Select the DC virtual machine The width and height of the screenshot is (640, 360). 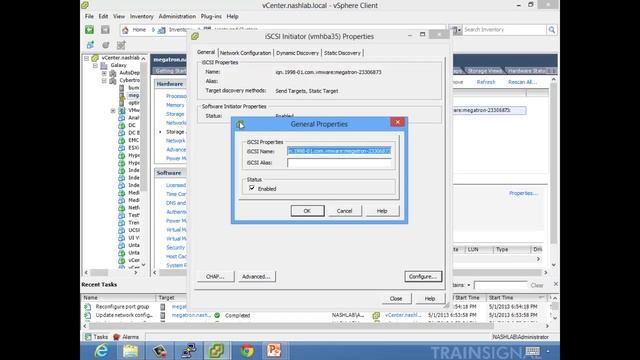(132, 125)
